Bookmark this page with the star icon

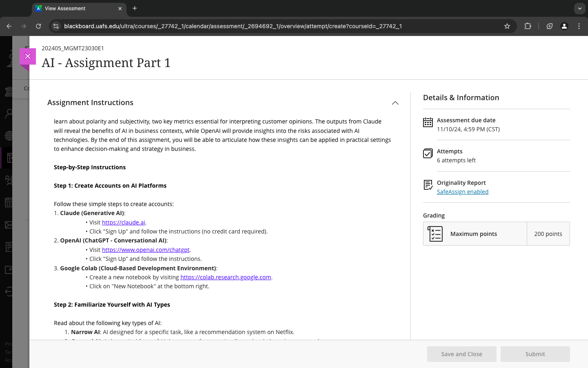[x=507, y=26]
